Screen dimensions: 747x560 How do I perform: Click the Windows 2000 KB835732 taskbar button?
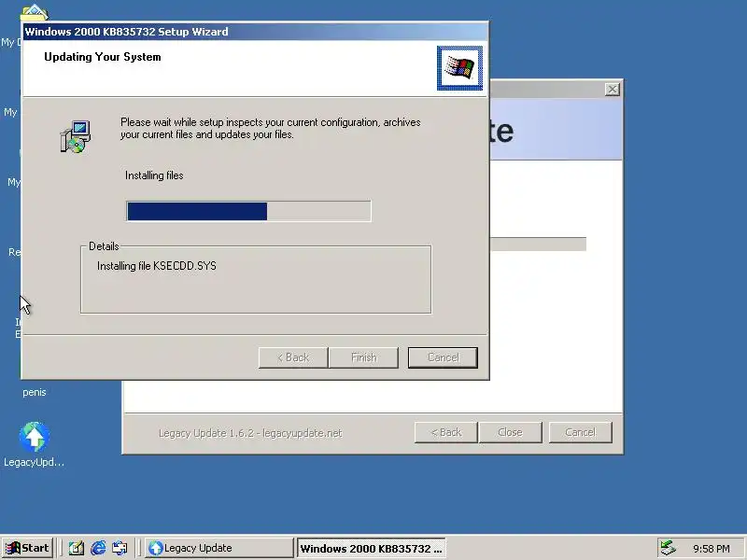click(372, 548)
